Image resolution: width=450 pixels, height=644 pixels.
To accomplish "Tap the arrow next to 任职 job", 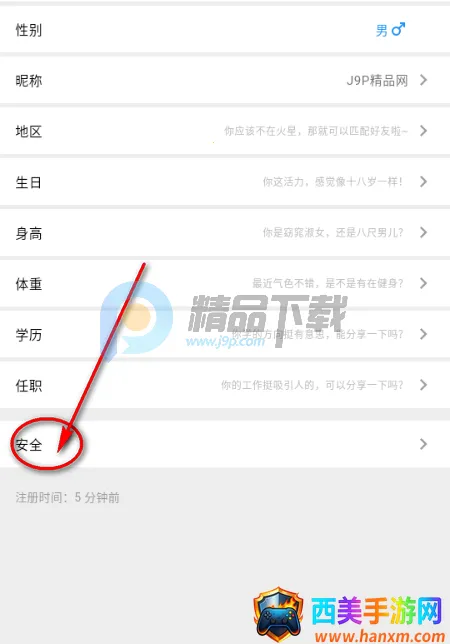I will pyautogui.click(x=423, y=385).
